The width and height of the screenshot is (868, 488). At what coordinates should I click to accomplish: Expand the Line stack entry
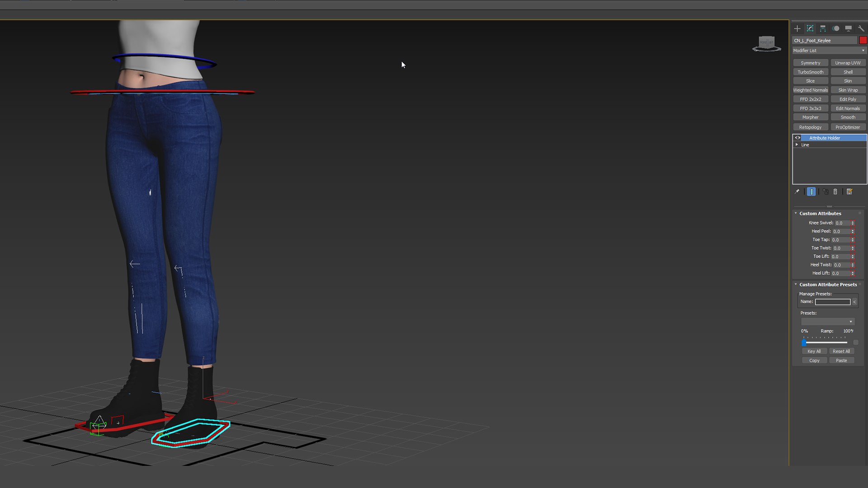pyautogui.click(x=797, y=145)
